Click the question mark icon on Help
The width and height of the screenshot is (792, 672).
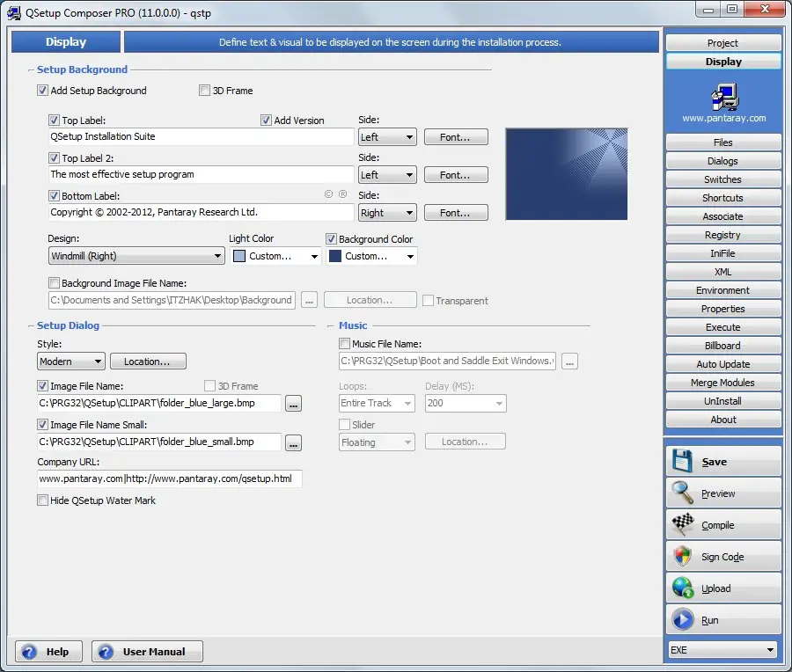pyautogui.click(x=29, y=652)
